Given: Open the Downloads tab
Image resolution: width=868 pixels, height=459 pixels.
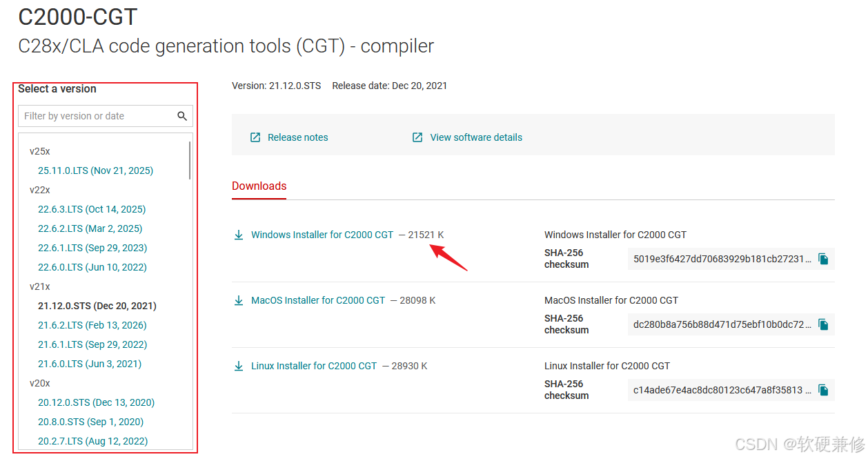Looking at the screenshot, I should (x=259, y=186).
